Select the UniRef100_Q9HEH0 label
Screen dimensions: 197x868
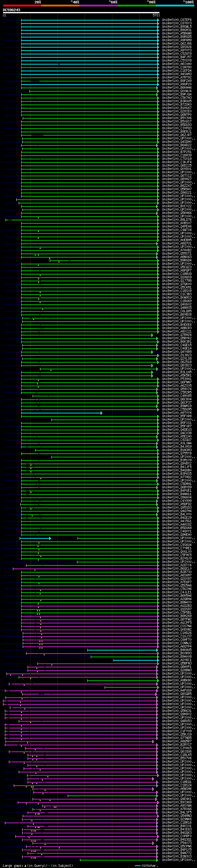tap(176, 535)
